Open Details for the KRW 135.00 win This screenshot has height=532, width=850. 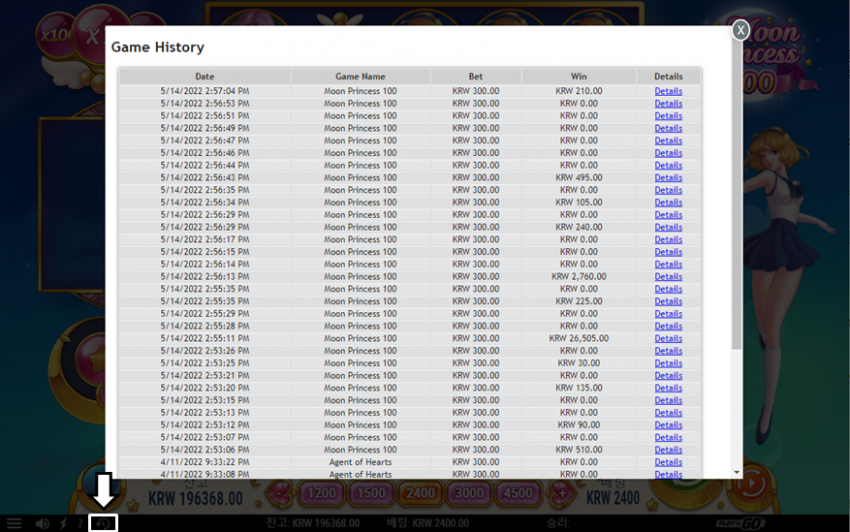(668, 388)
